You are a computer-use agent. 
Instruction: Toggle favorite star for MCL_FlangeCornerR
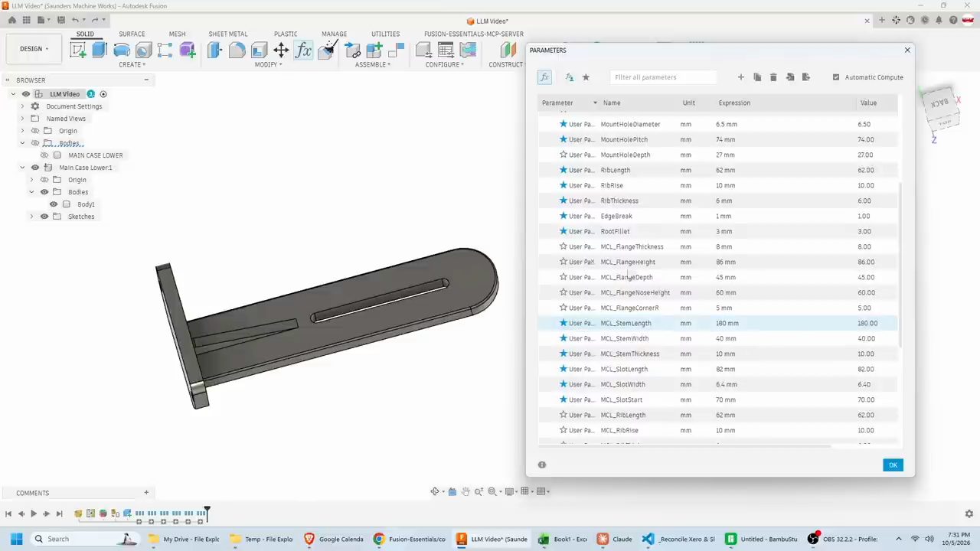563,308
